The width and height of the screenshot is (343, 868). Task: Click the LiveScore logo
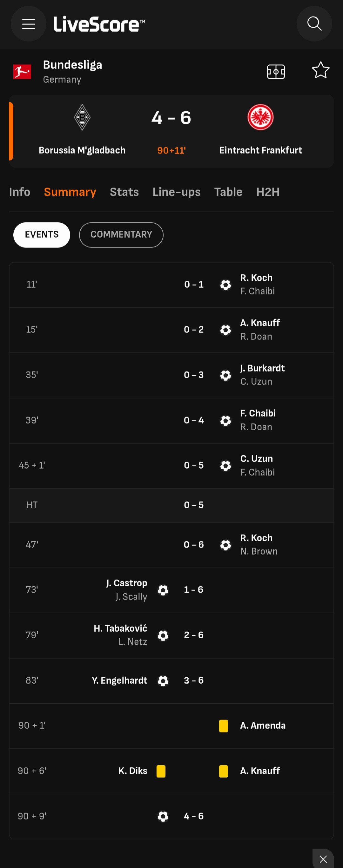click(99, 24)
